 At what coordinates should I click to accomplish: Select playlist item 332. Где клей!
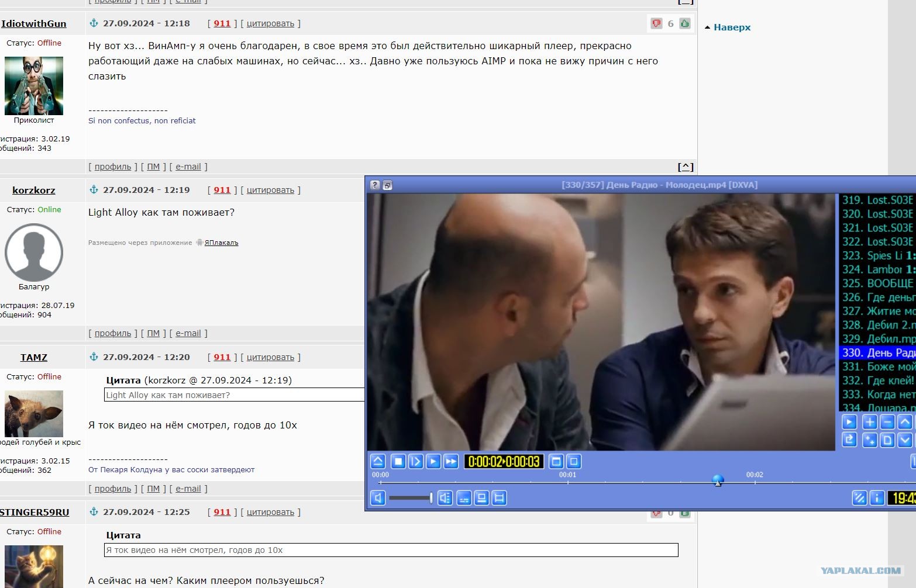pyautogui.click(x=877, y=381)
